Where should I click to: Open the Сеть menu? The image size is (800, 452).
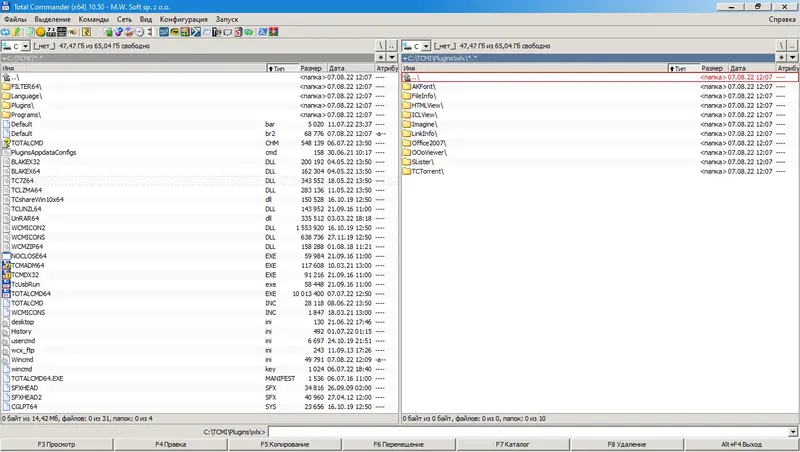[x=124, y=19]
